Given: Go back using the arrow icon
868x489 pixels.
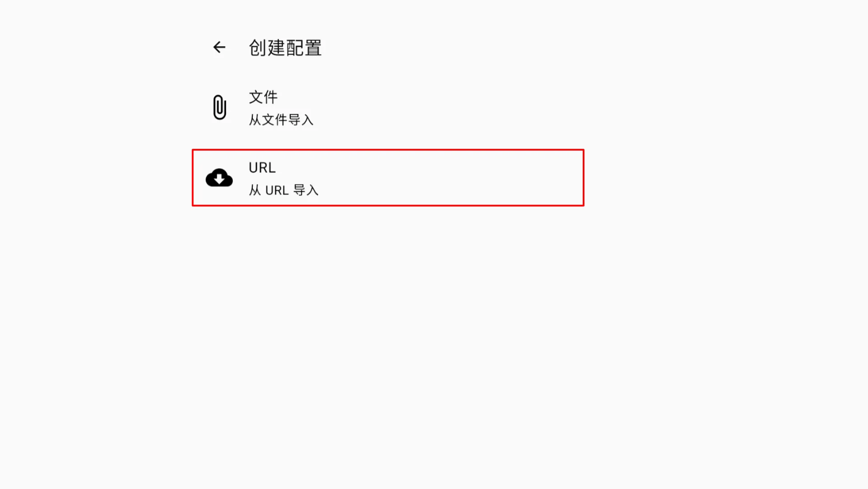Looking at the screenshot, I should pyautogui.click(x=219, y=47).
